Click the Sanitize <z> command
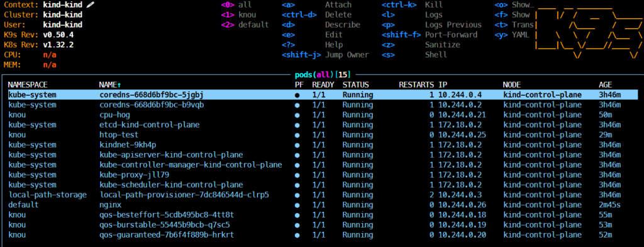644x247 pixels. (x=421, y=45)
